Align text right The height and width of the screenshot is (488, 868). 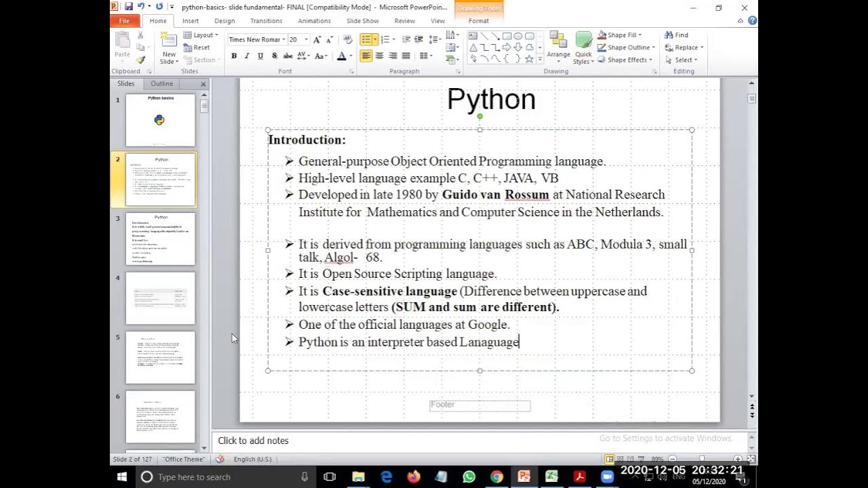[393, 56]
